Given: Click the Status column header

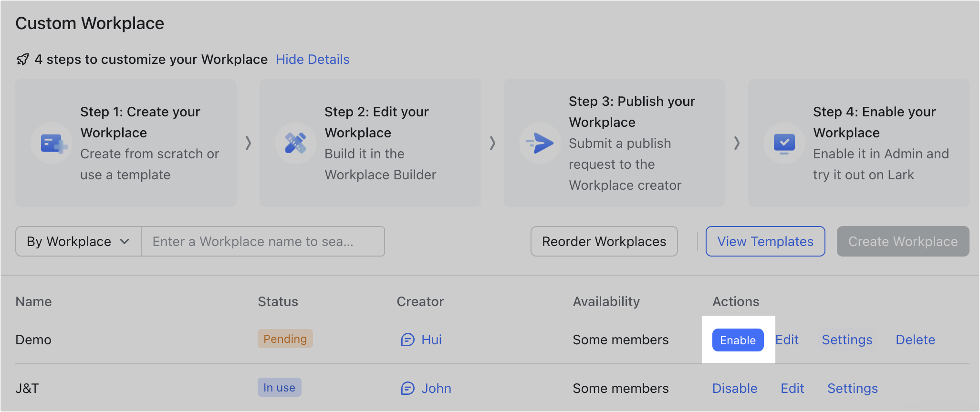Looking at the screenshot, I should tap(278, 301).
